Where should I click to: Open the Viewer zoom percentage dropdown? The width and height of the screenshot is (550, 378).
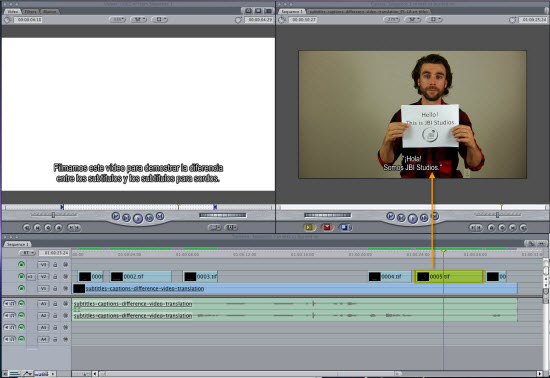118,20
